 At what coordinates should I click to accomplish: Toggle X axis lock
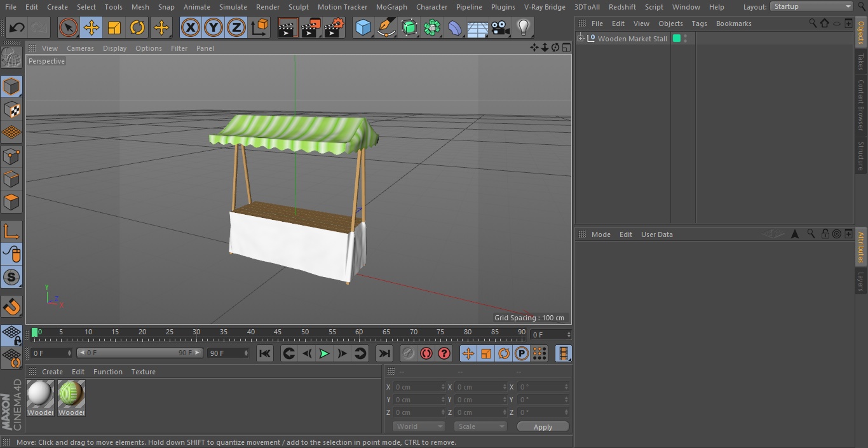click(190, 27)
